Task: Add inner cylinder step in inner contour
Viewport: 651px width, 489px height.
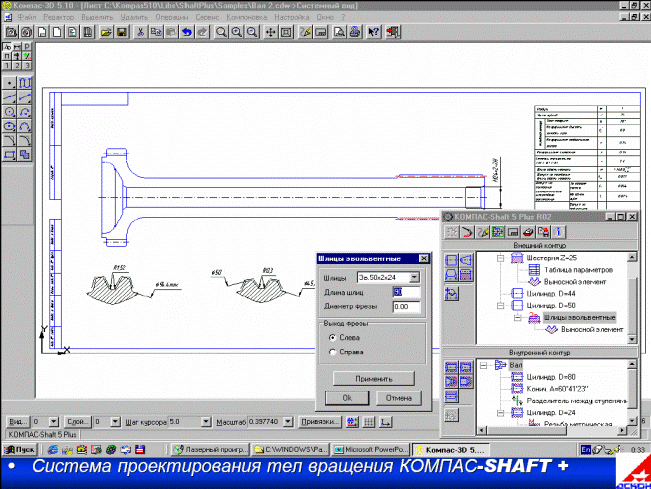Action: point(451,367)
